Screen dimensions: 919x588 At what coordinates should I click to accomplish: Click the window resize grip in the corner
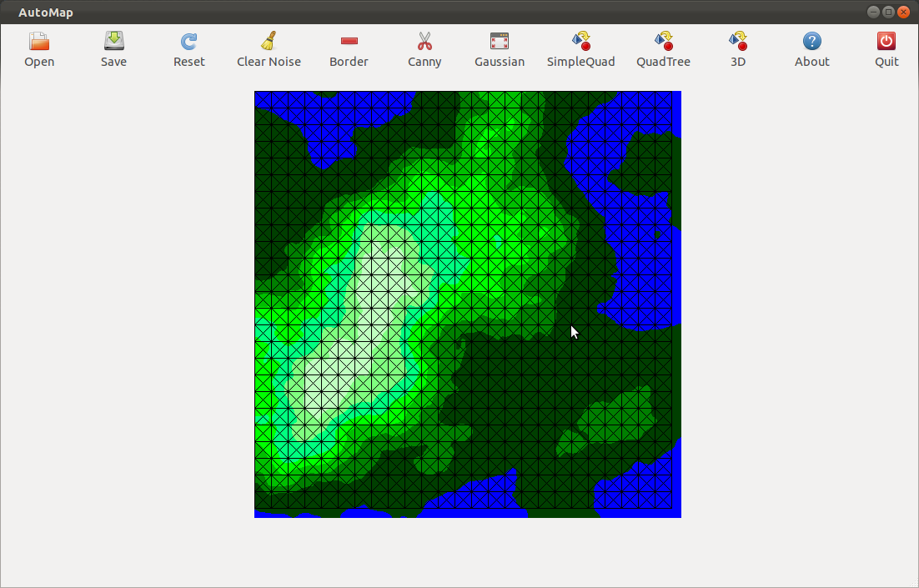click(913, 582)
